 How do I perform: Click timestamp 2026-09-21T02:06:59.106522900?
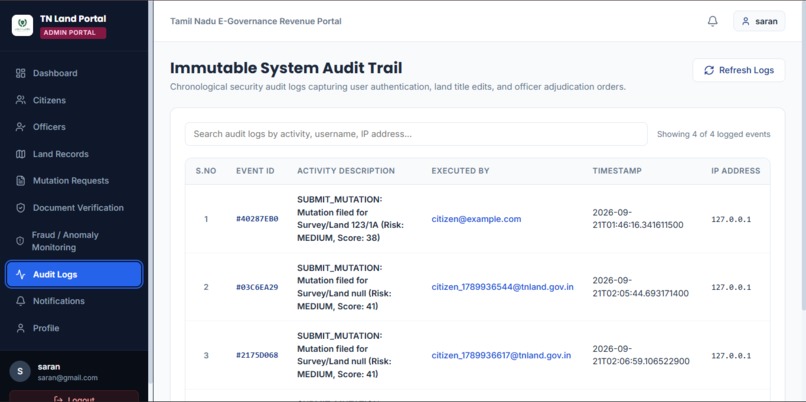(x=641, y=355)
